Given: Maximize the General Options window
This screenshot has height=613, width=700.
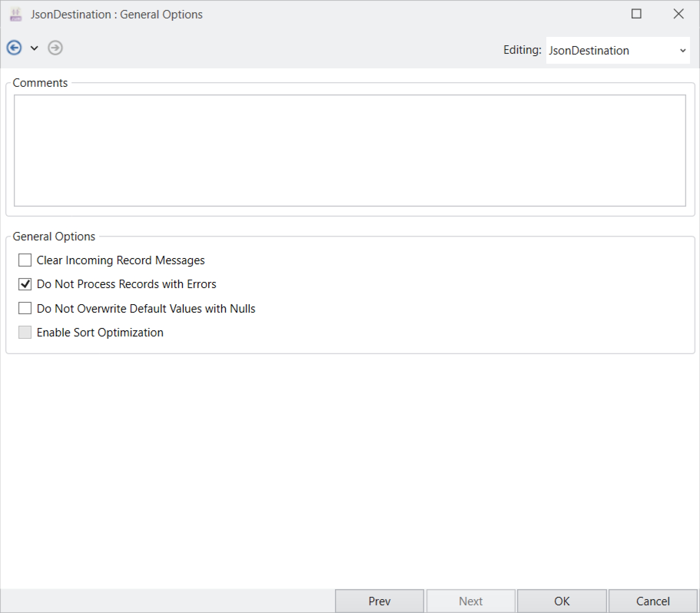Looking at the screenshot, I should coord(637,14).
